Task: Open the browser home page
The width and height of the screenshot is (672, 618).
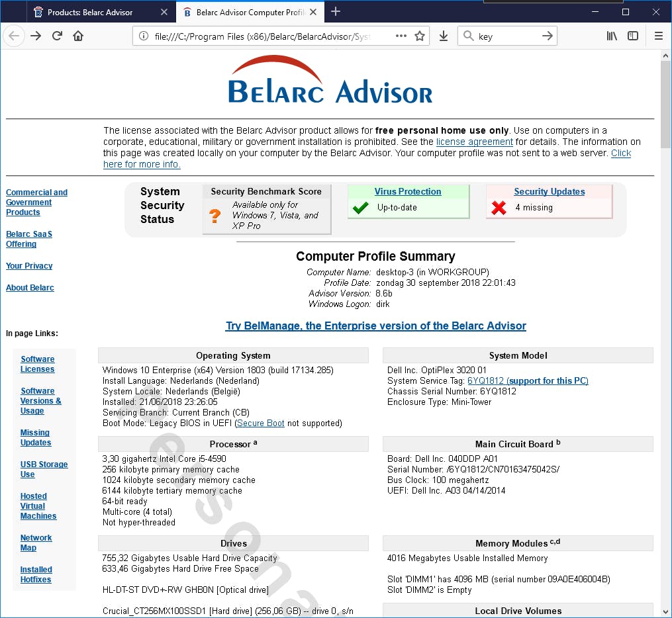Action: (78, 36)
